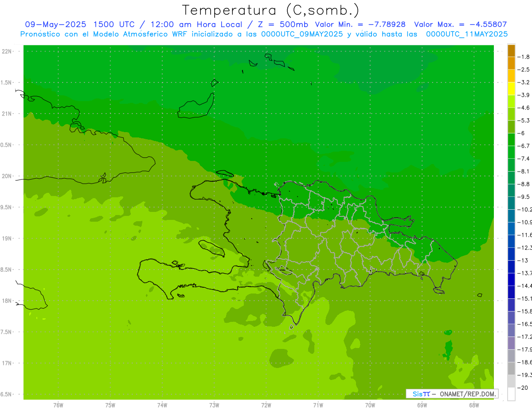Pick the gray swatch between -18.6 and -19.3
The height and width of the screenshot is (411, 532).
(511, 368)
